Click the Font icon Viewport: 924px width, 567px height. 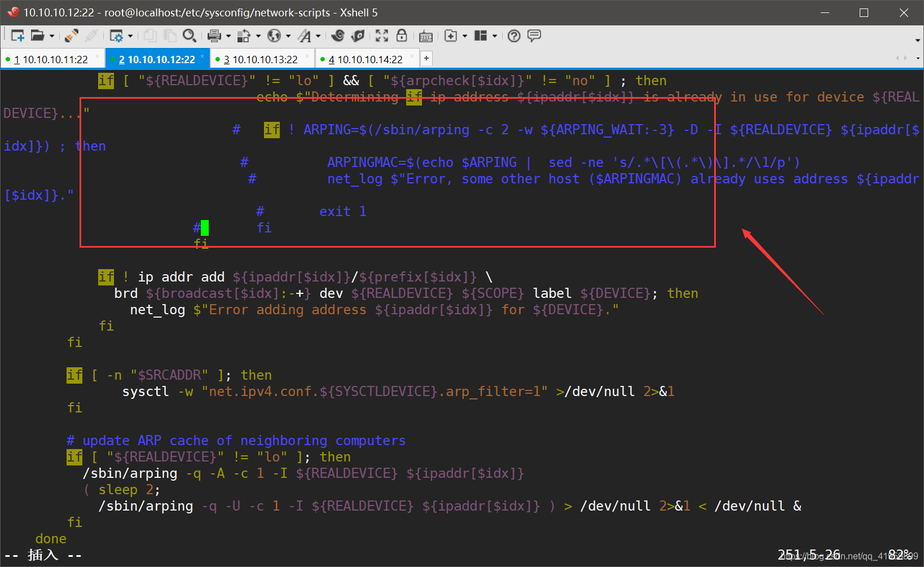305,36
